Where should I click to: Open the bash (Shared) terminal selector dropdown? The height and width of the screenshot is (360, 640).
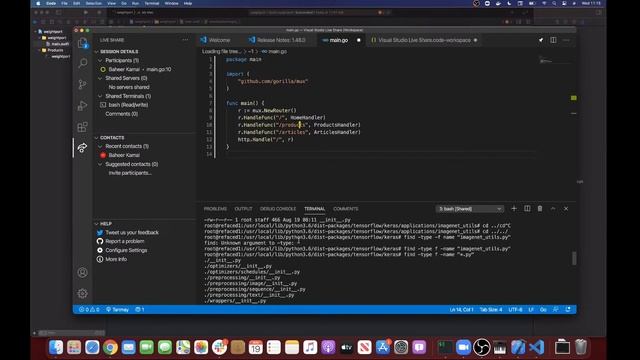tap(470, 209)
